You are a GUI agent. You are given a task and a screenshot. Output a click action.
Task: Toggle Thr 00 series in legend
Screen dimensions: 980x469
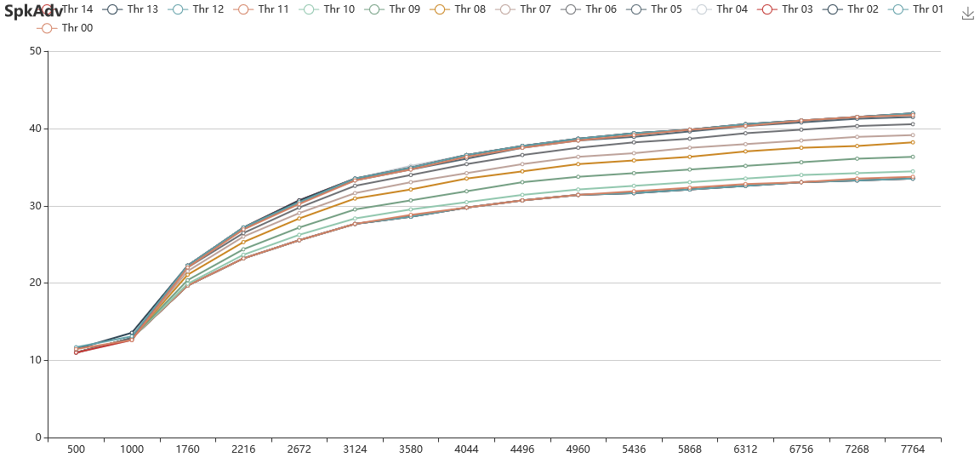(x=65, y=28)
